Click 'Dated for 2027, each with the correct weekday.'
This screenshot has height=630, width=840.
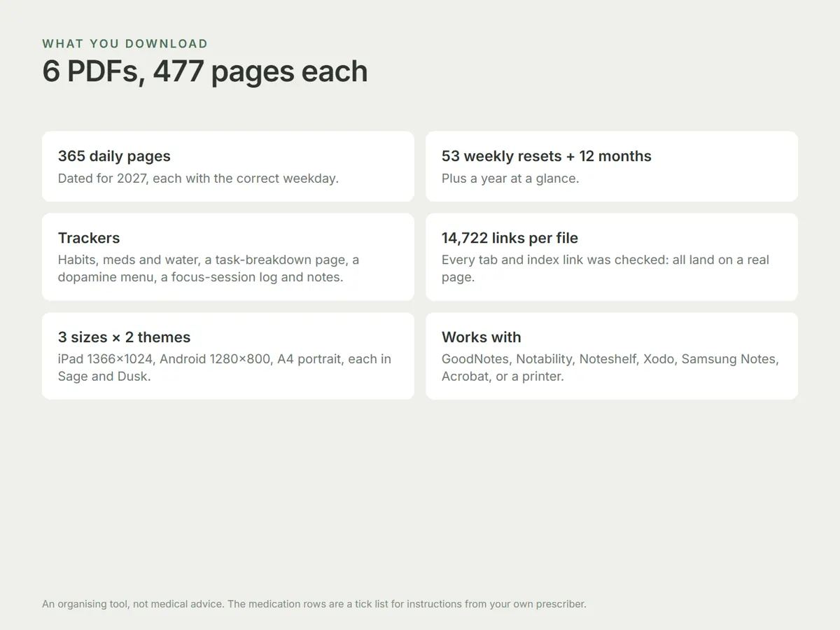tap(198, 178)
